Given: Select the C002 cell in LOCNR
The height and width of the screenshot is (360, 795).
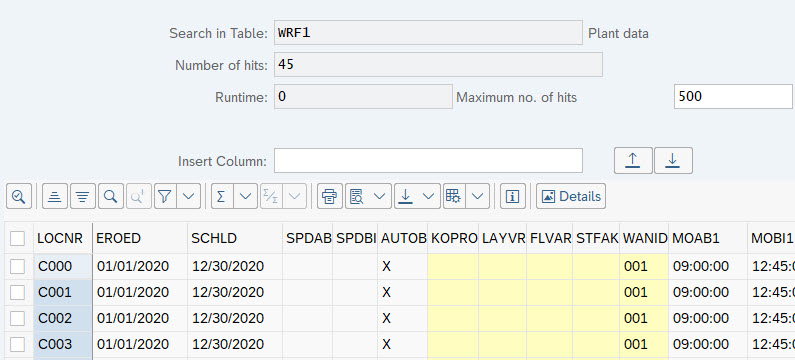Looking at the screenshot, I should 63,318.
